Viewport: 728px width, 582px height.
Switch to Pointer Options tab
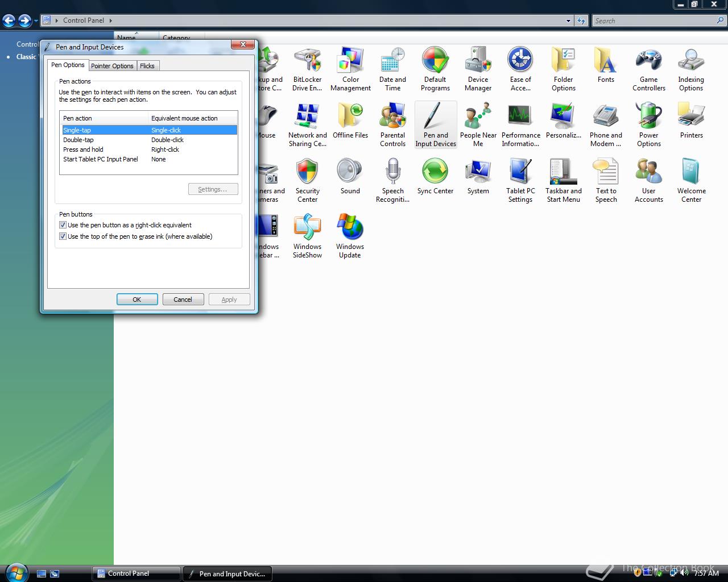click(112, 66)
